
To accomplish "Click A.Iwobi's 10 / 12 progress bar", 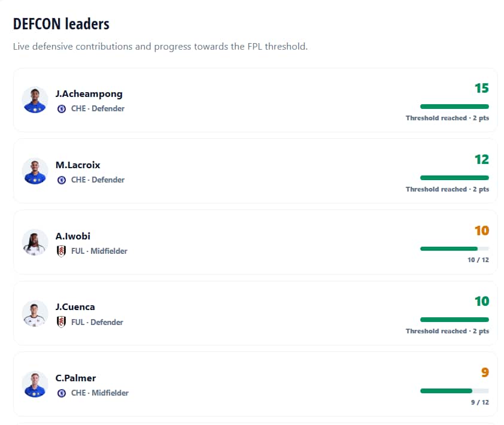I will coord(454,248).
